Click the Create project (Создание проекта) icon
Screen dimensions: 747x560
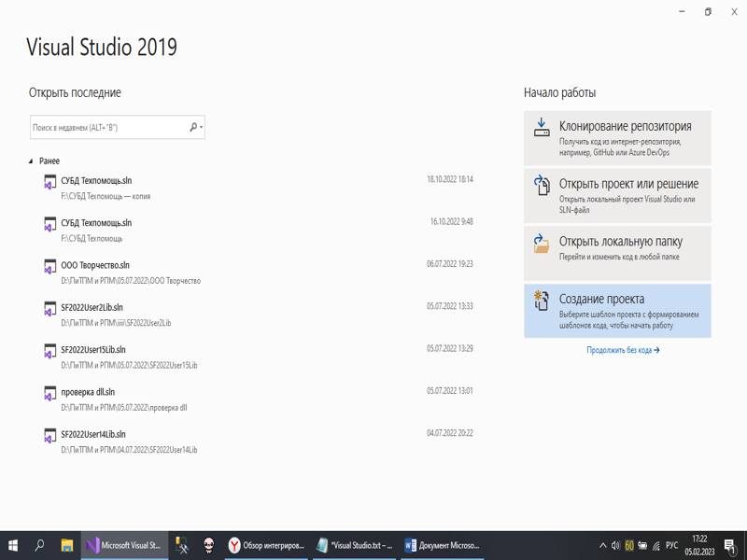point(542,301)
